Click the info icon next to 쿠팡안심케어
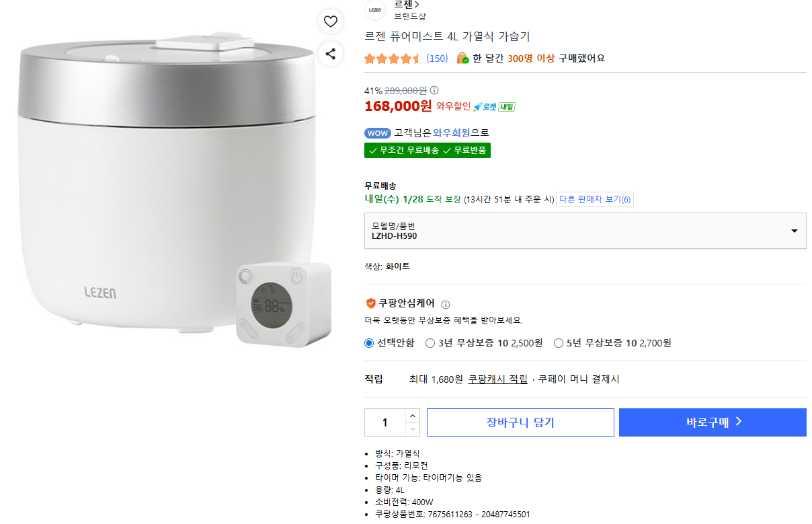This screenshot has height=524, width=812. (x=446, y=304)
